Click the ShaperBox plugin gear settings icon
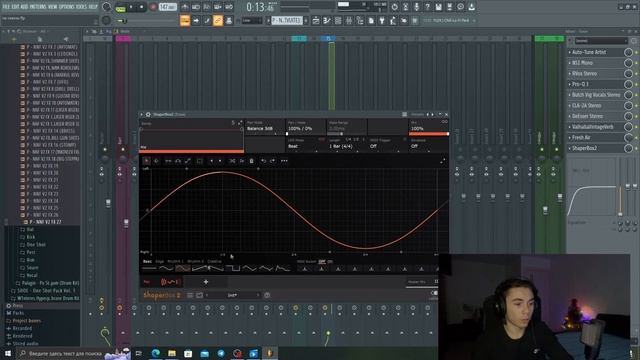640x360 pixels. pos(148,115)
